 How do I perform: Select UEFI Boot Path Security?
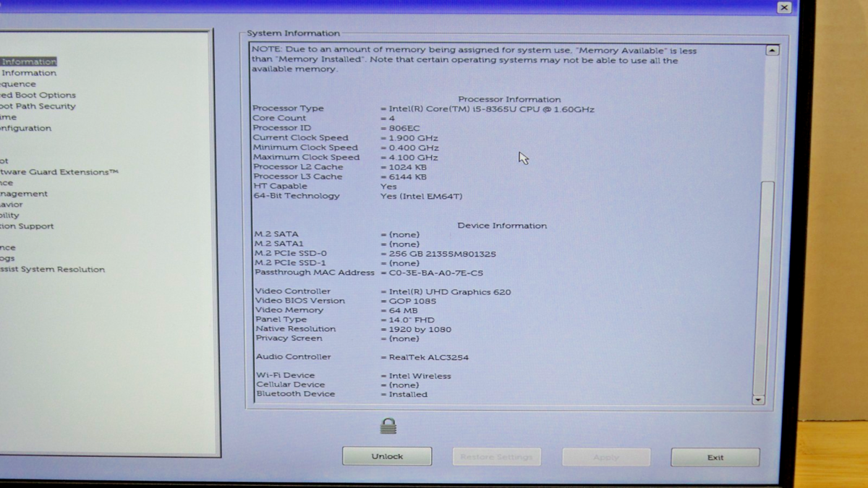coord(38,106)
